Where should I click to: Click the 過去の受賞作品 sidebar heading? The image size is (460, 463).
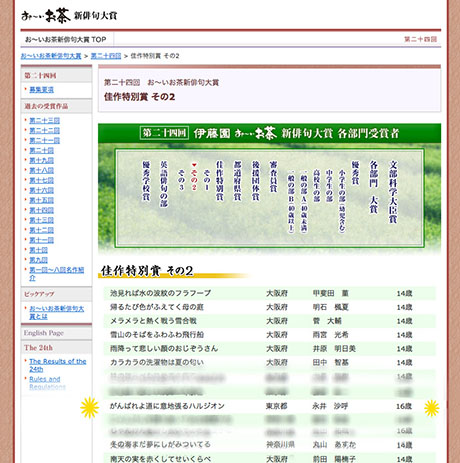[x=46, y=106]
